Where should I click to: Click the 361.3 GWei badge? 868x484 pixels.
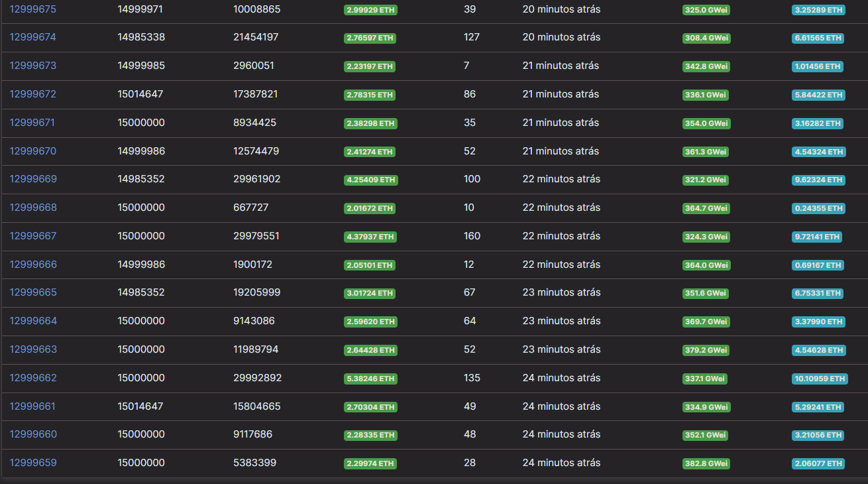click(x=706, y=152)
